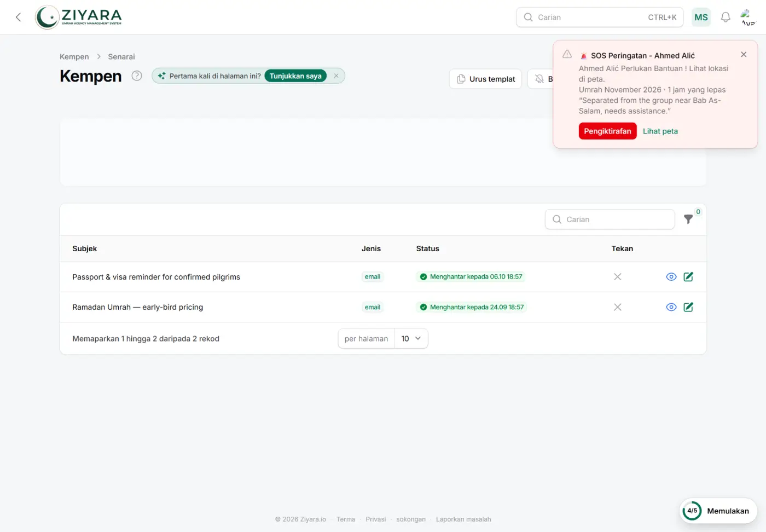Expand the per halaman dropdown

point(411,339)
